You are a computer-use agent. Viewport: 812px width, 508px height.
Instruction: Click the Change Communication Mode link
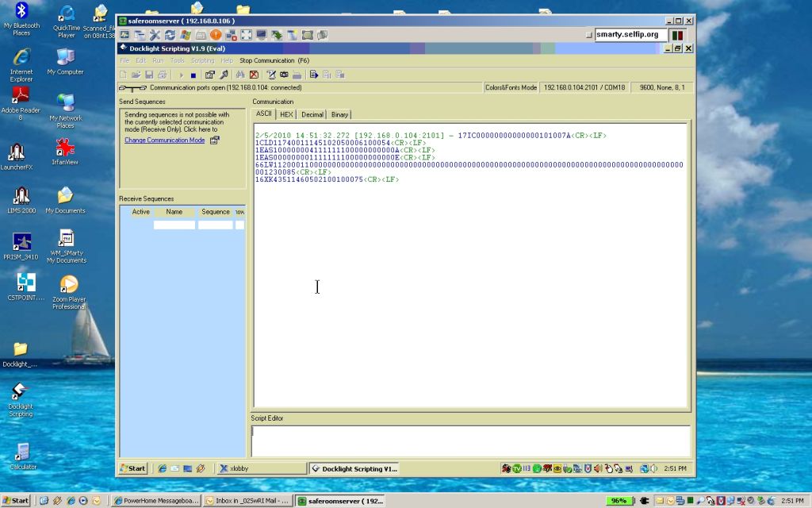tap(164, 140)
